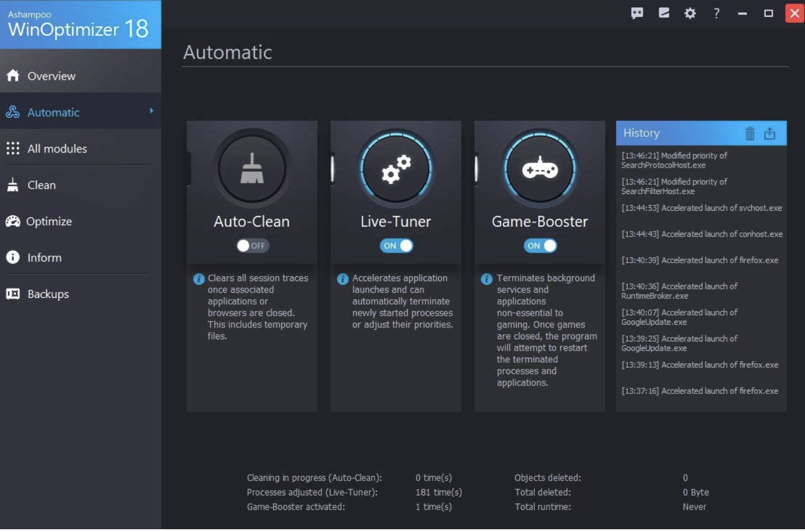The height and width of the screenshot is (532, 805).
Task: Click the Auto-Clean broom circle icon
Action: (x=252, y=168)
